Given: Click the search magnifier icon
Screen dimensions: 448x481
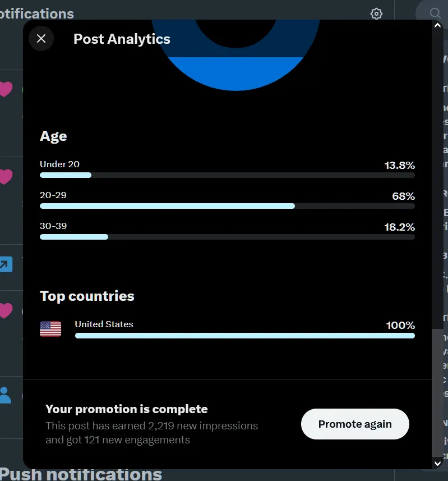Looking at the screenshot, I should tap(435, 13).
